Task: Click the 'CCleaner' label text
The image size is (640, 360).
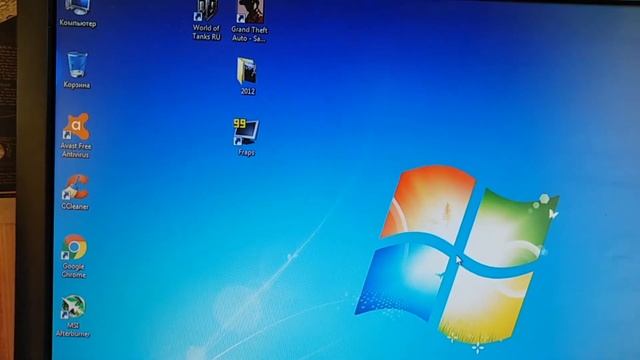Action: click(75, 207)
